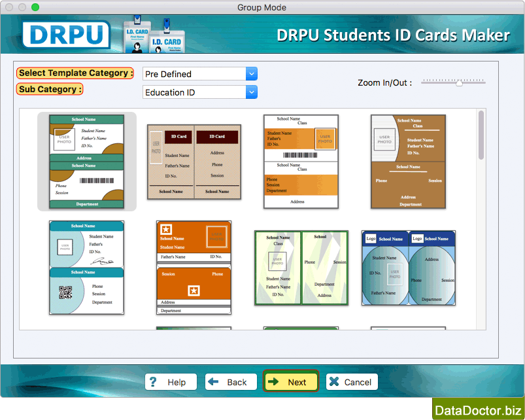The image size is (525, 420).
Task: Click the template list vertical scrollbar
Action: pyautogui.click(x=481, y=135)
